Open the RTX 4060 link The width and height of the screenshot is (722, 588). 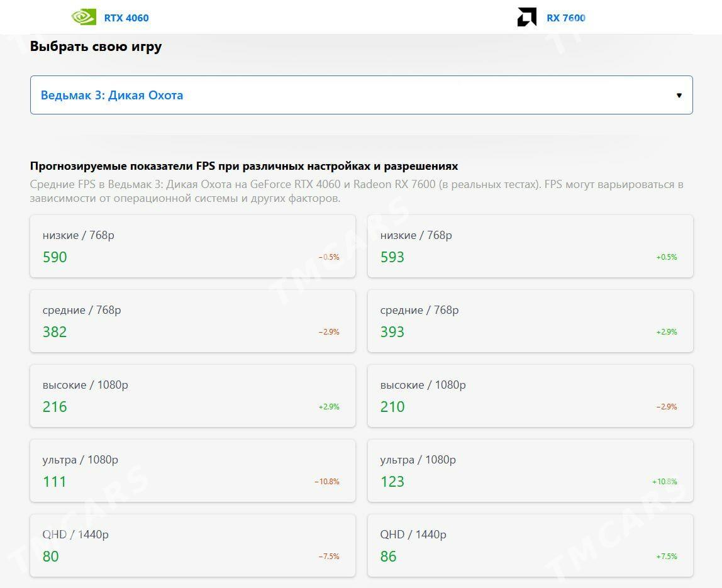click(126, 18)
